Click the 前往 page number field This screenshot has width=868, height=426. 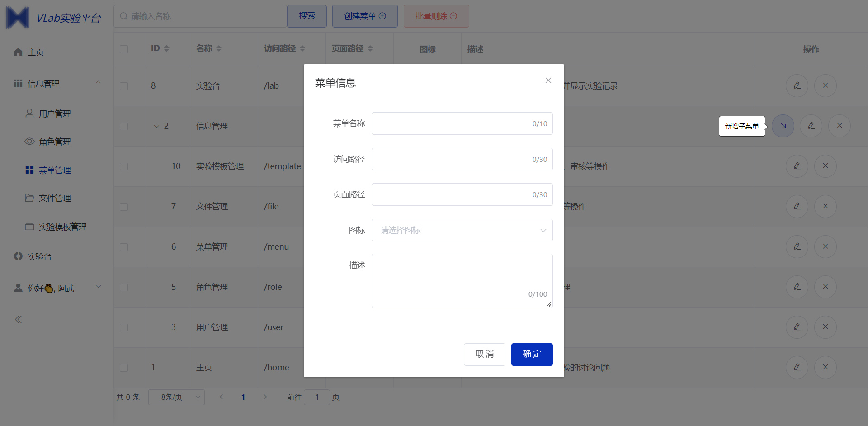click(x=317, y=397)
